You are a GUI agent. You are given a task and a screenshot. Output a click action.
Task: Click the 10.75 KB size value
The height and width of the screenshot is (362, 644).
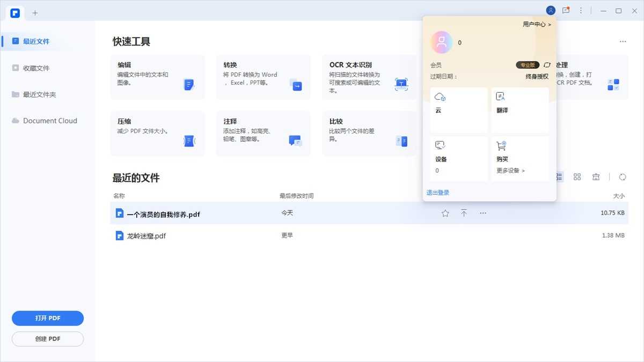(612, 213)
